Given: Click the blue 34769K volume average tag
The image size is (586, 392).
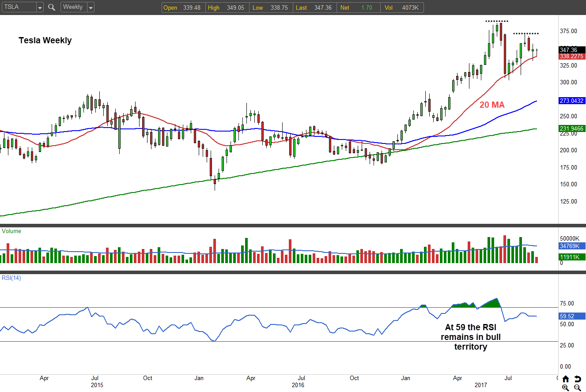Looking at the screenshot, I should point(572,246).
